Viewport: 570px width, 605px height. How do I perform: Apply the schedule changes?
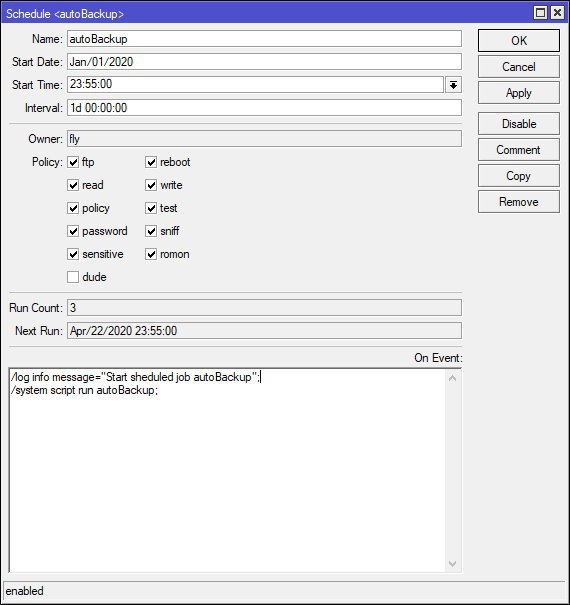point(519,93)
